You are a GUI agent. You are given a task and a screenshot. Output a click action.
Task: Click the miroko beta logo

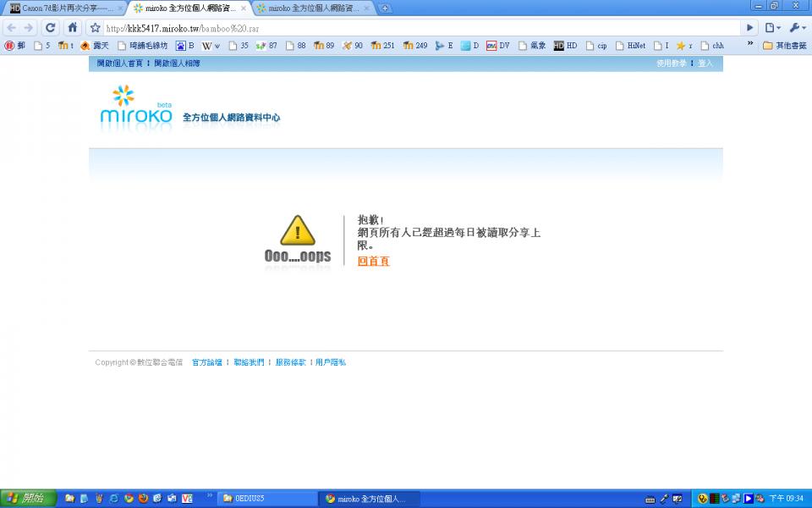136,105
